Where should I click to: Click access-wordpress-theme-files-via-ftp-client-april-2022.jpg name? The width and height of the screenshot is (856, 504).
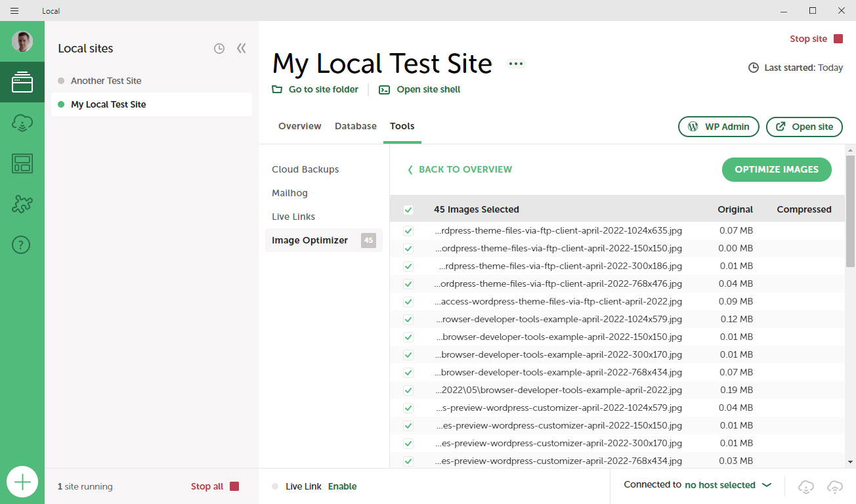559,301
